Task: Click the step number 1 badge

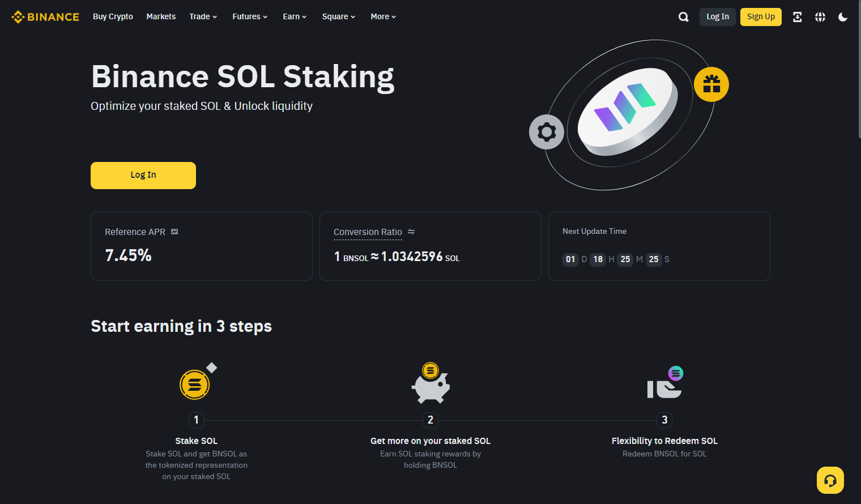Action: (x=197, y=420)
